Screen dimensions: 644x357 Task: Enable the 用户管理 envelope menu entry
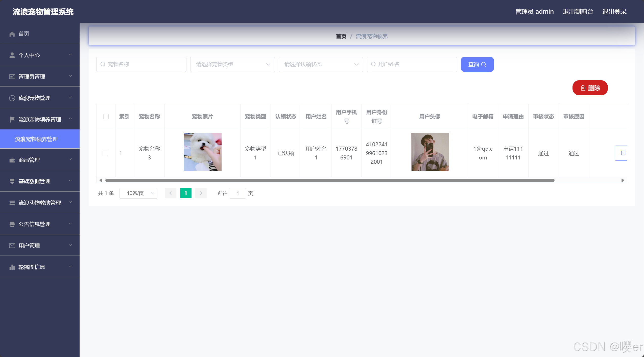coord(12,245)
